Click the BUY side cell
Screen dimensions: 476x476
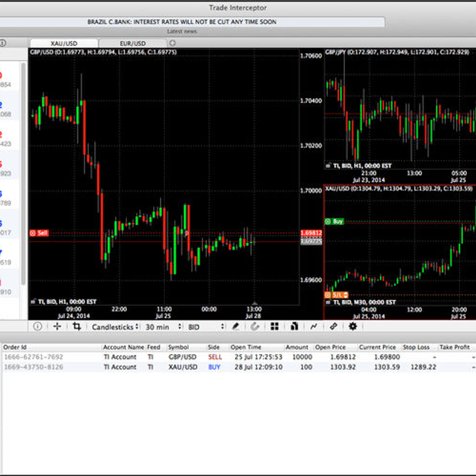(x=214, y=367)
